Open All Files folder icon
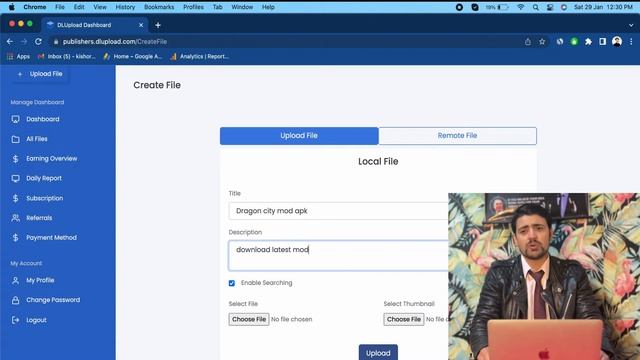The height and width of the screenshot is (360, 640). click(16, 139)
